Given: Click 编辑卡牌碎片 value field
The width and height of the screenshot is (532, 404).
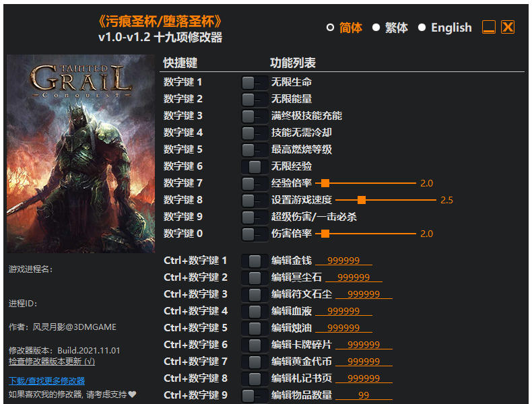Looking at the screenshot, I should tap(364, 345).
